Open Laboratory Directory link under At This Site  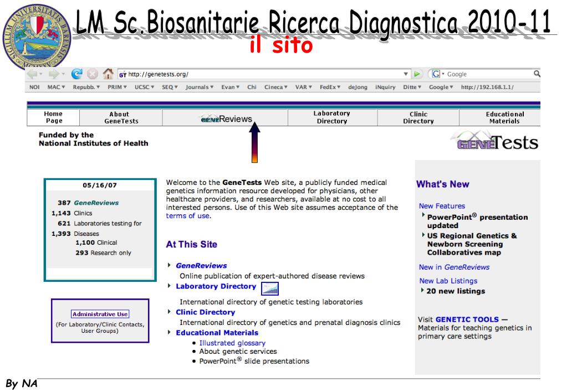(216, 286)
